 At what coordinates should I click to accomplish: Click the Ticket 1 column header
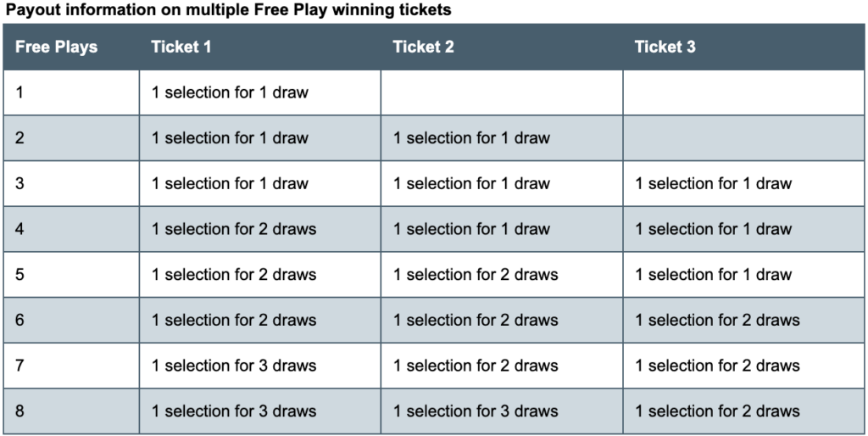tap(259, 48)
